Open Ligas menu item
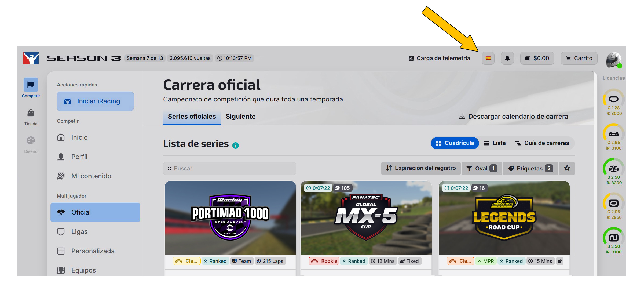The height and width of the screenshot is (294, 644). point(95,232)
